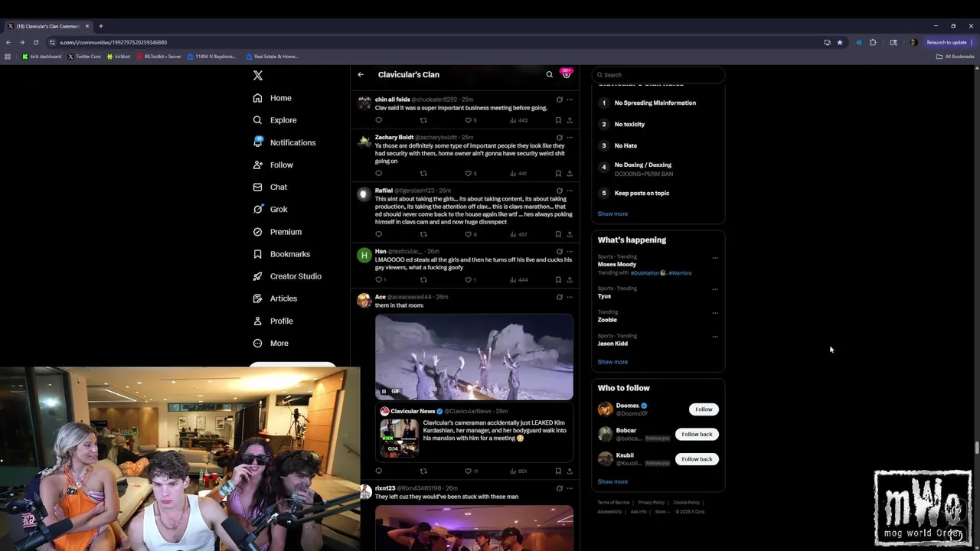Open Grok in the sidebar
This screenshot has height=551, width=980.
[x=270, y=209]
